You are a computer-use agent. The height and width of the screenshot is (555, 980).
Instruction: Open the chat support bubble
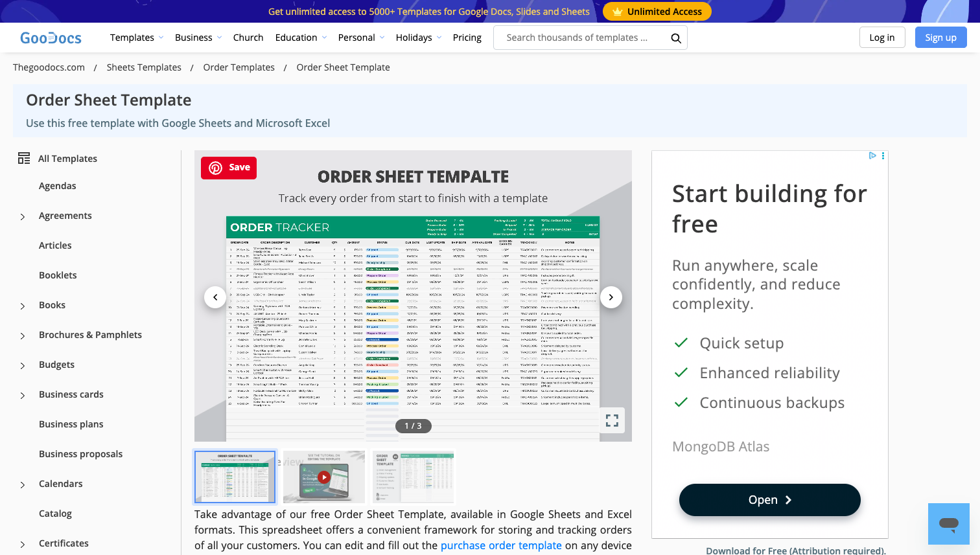coord(948,525)
